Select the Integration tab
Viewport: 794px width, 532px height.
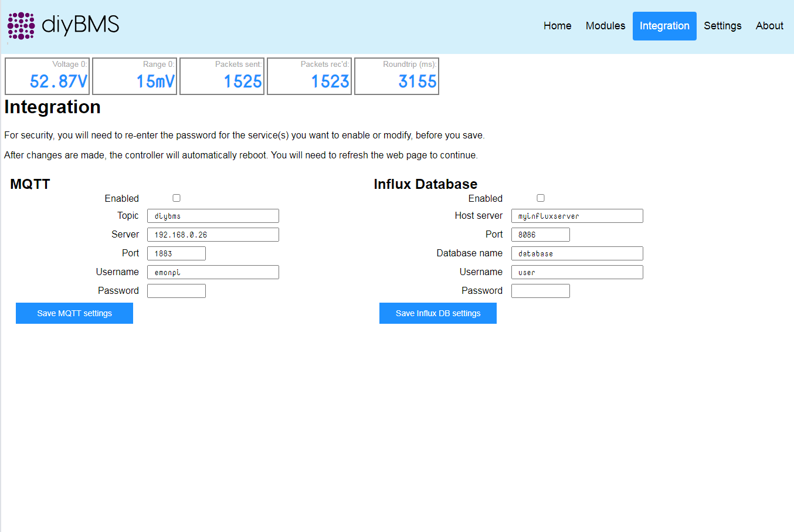(664, 26)
